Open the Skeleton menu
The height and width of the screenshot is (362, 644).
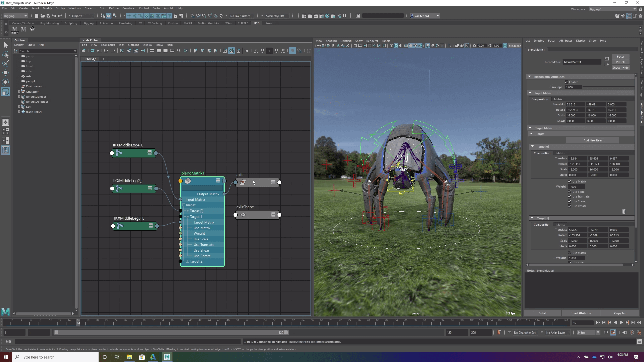pos(90,8)
